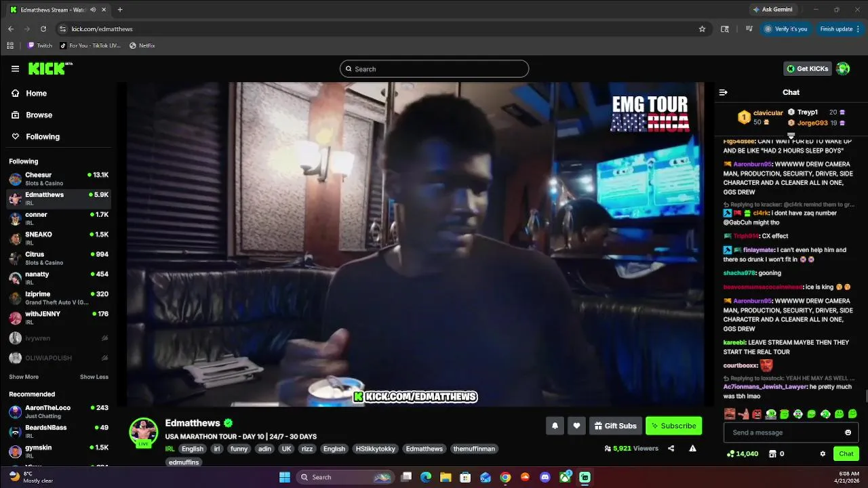Click the Windows Start button
This screenshot has width=868, height=488.
[285, 477]
